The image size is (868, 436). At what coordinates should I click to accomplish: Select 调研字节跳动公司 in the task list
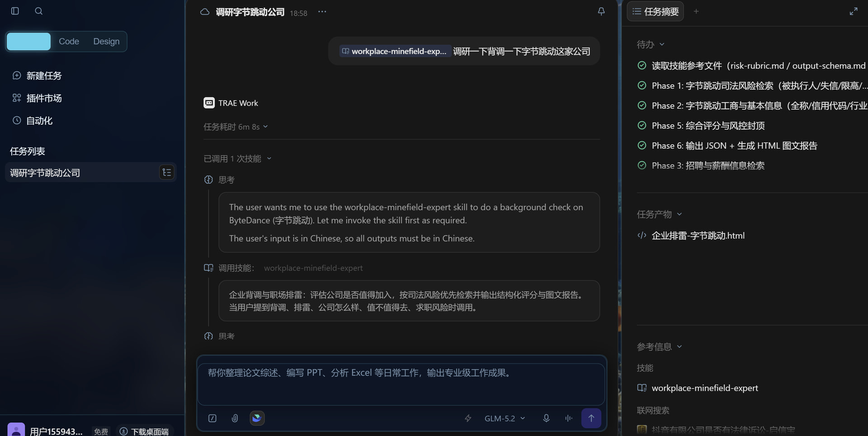90,172
